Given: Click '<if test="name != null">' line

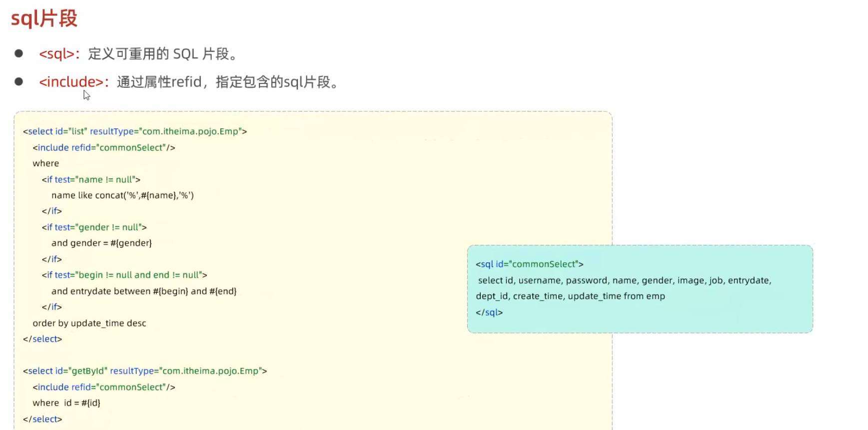Looking at the screenshot, I should (91, 179).
